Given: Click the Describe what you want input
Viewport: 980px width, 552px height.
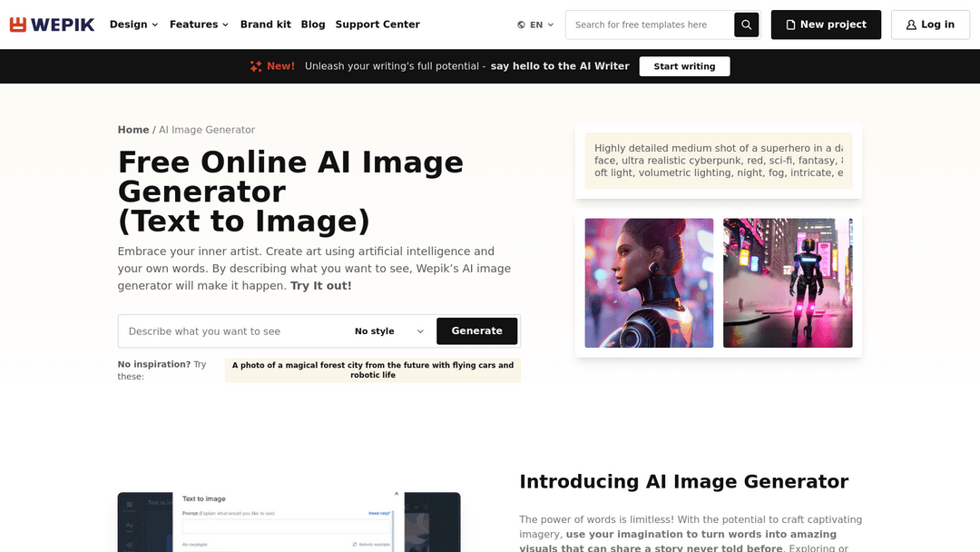Looking at the screenshot, I should 231,331.
